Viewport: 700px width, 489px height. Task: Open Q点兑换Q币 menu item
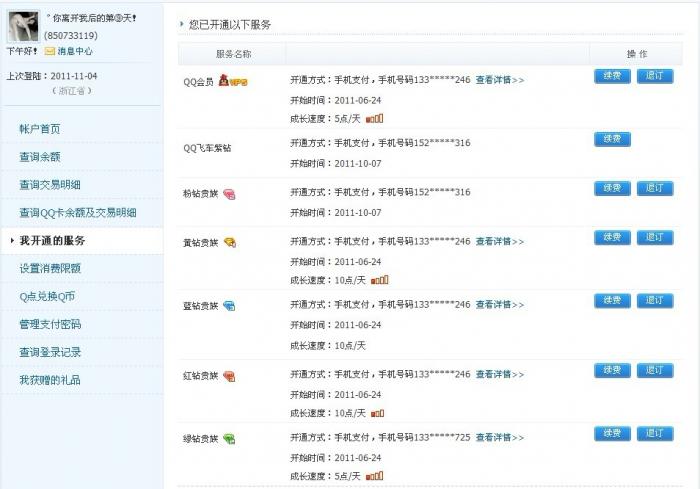tap(47, 297)
